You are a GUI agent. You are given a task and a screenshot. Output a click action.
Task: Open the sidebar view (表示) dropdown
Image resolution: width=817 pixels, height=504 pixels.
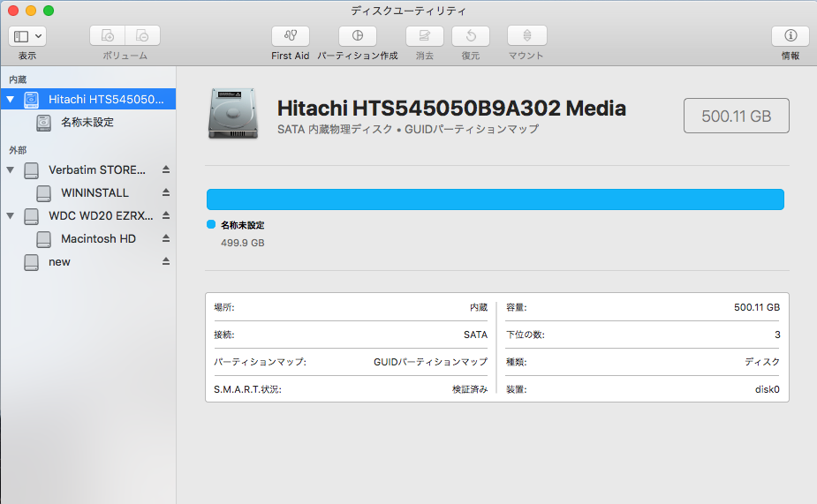(x=27, y=36)
